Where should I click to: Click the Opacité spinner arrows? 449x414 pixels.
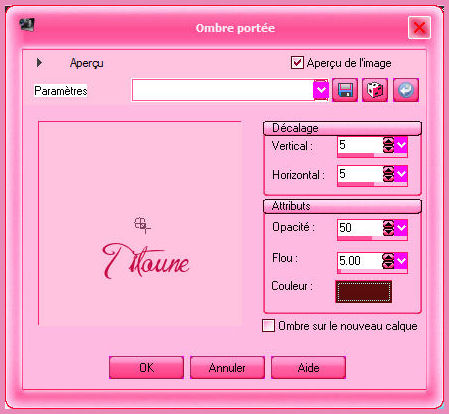388,228
